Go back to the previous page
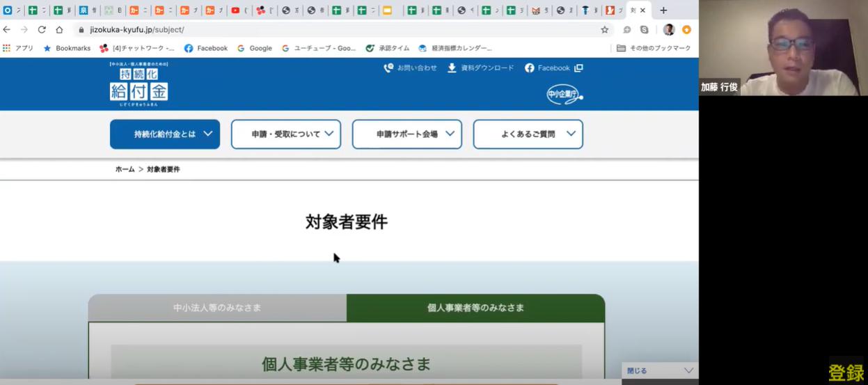The image size is (868, 385). click(7, 30)
